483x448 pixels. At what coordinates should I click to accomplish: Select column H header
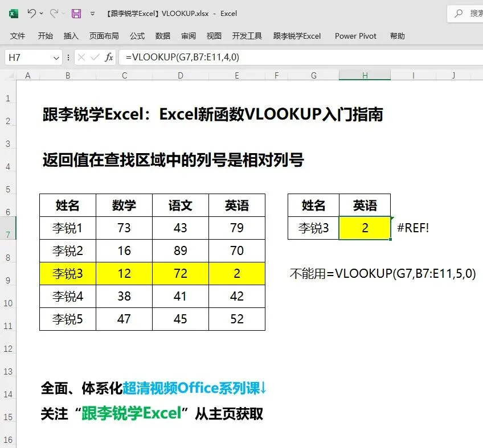pos(365,76)
